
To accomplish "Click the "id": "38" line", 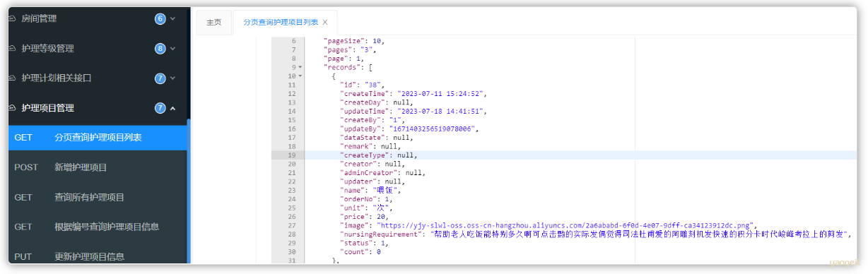I will pyautogui.click(x=362, y=85).
